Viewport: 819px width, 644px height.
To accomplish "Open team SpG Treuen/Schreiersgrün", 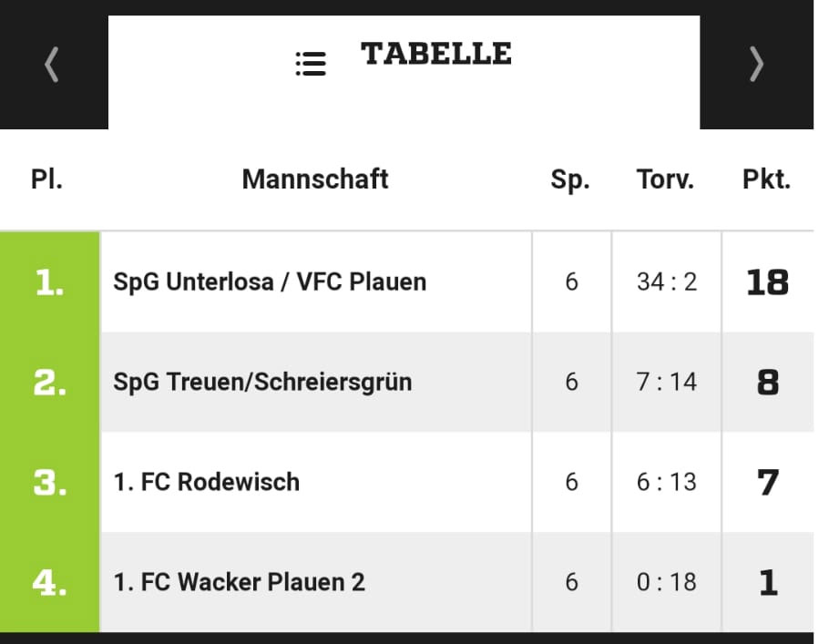I will (262, 382).
